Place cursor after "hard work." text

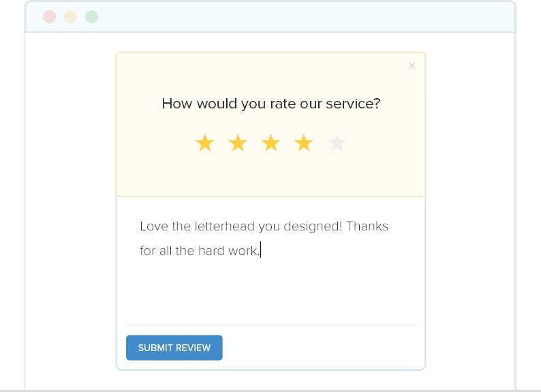pos(260,251)
